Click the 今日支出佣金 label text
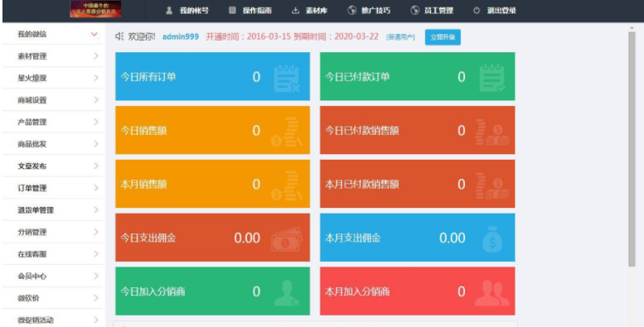This screenshot has width=644, height=327. 148,238
